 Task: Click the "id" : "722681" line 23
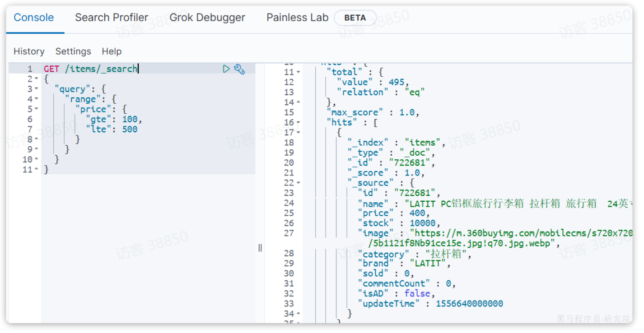[399, 193]
